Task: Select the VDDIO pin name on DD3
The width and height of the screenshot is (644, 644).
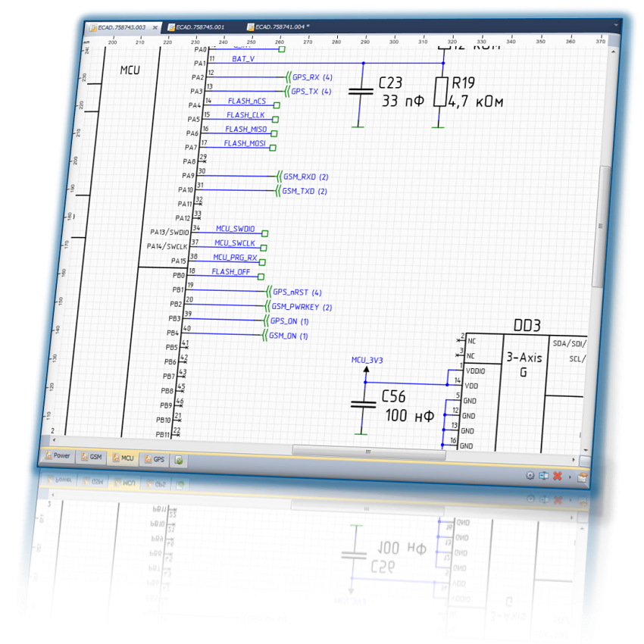Action: pyautogui.click(x=476, y=371)
